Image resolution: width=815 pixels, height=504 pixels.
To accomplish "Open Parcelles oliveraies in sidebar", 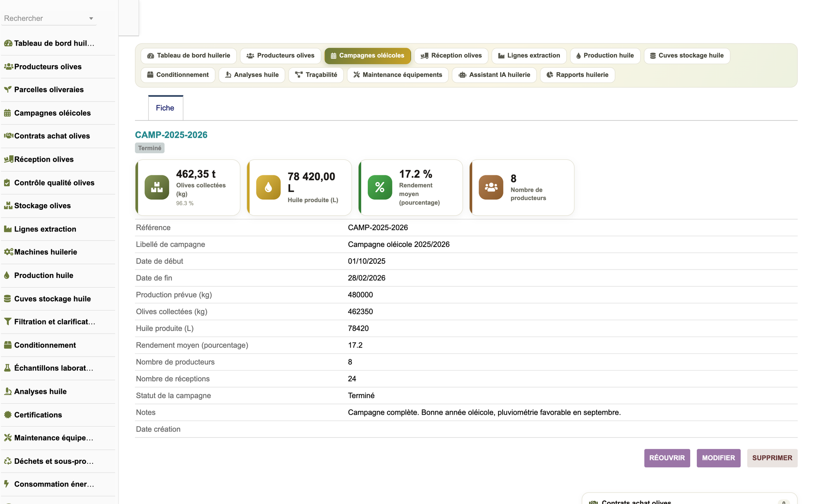I will pyautogui.click(x=49, y=90).
